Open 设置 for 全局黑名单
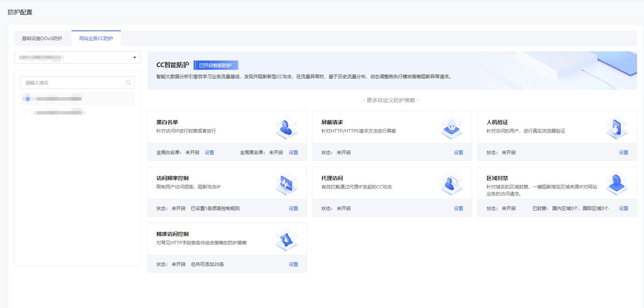The height and width of the screenshot is (308, 644). pyautogui.click(x=293, y=153)
